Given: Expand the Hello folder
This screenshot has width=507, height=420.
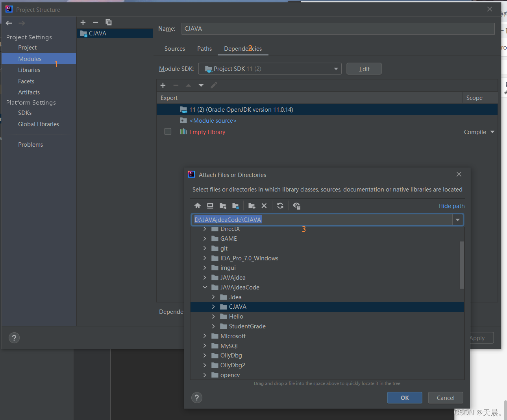Looking at the screenshot, I should [213, 317].
